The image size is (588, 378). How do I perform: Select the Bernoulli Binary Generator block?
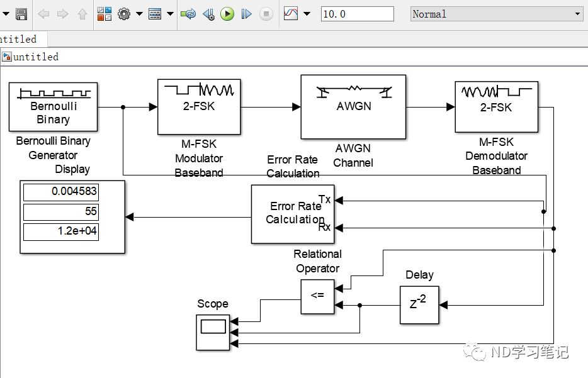pyautogui.click(x=54, y=107)
